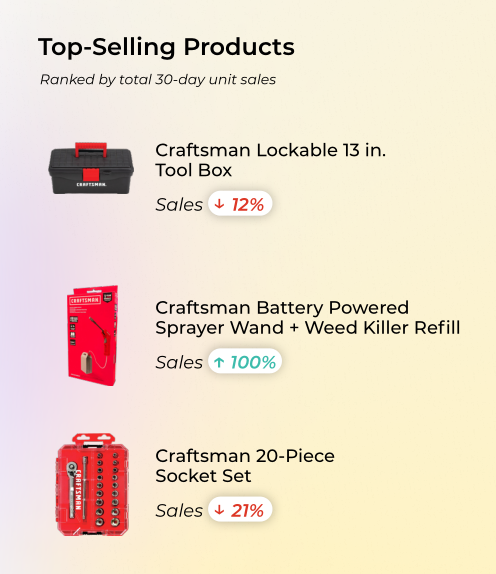This screenshot has height=574, width=496.
Task: Click the 12% sales decrease badge
Action: [240, 204]
